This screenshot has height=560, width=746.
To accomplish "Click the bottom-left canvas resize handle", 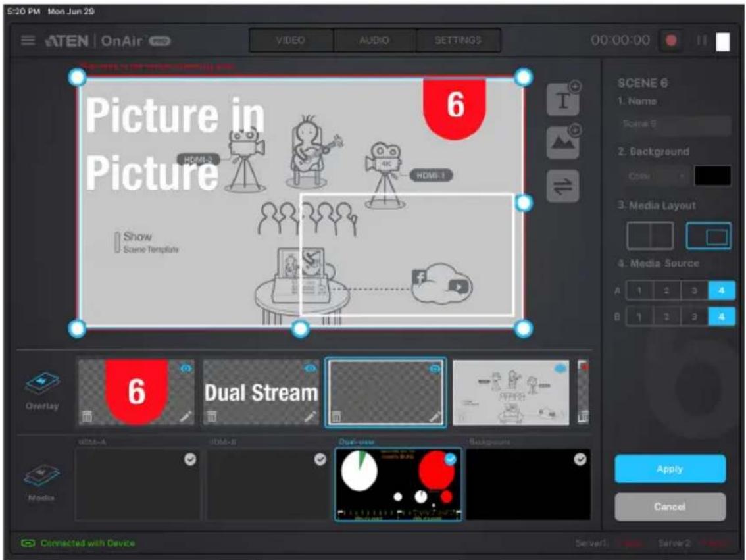I will [77, 328].
